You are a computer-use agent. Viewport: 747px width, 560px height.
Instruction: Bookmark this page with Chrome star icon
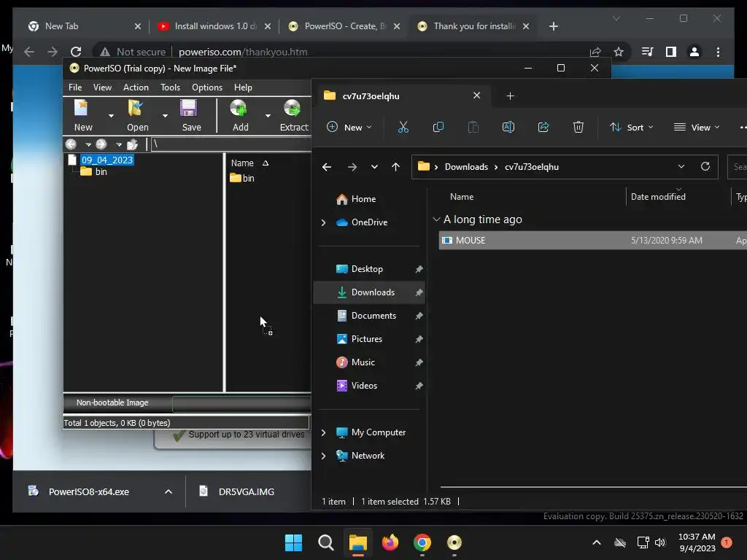coord(619,52)
